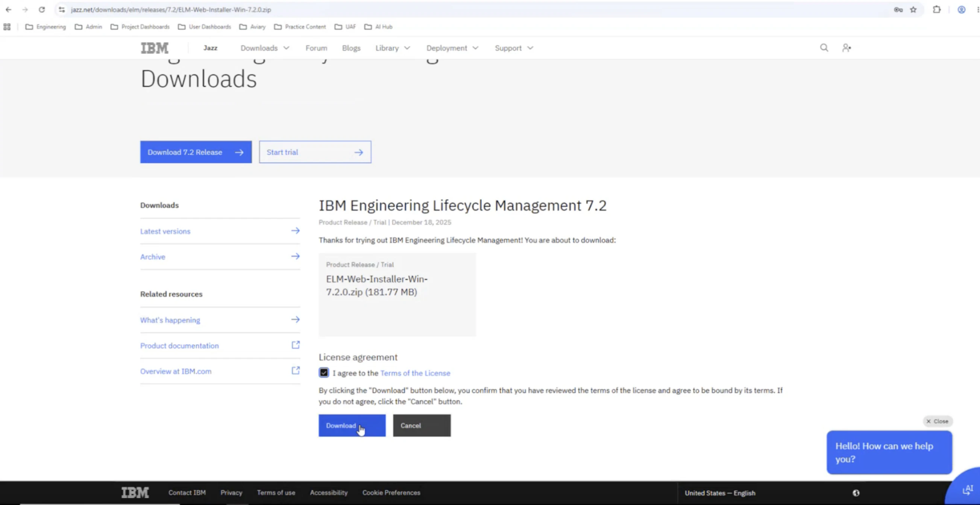Click the 'Hello! How can we help you?' chat bubble

(889, 452)
